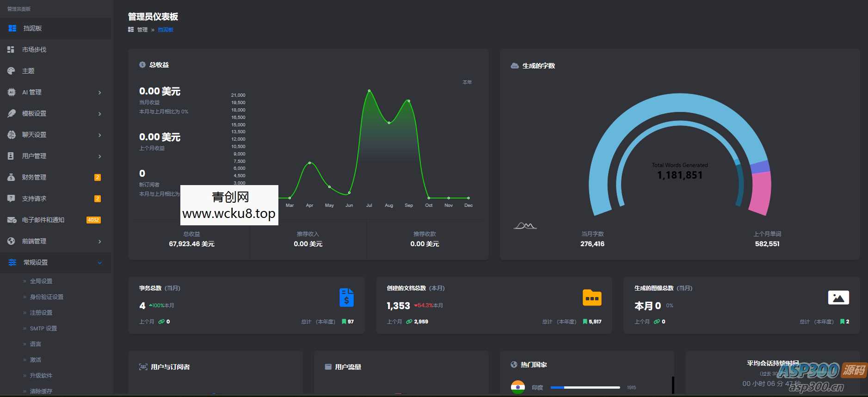
Task: Expand the 用户管理 menu chevron
Action: [99, 156]
